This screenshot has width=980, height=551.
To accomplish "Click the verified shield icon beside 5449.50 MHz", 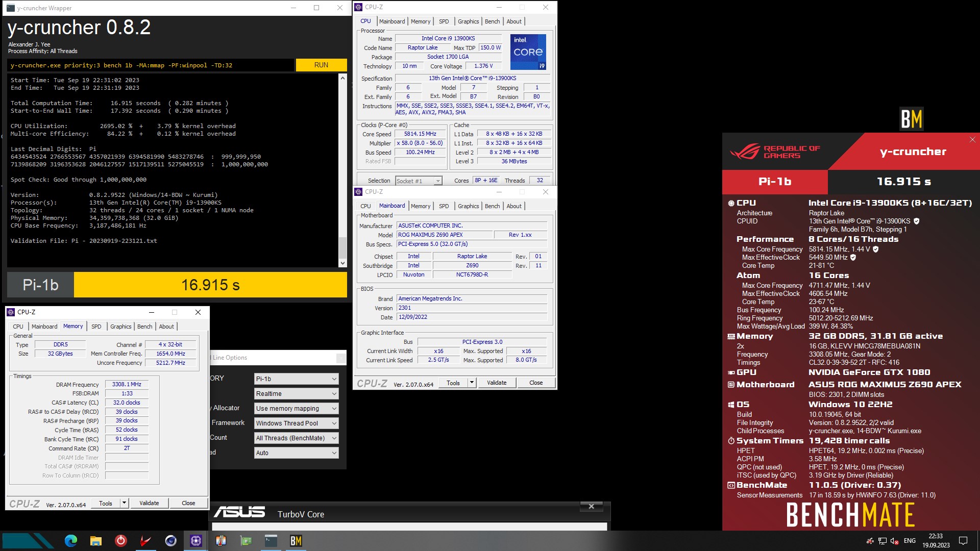I will (853, 257).
